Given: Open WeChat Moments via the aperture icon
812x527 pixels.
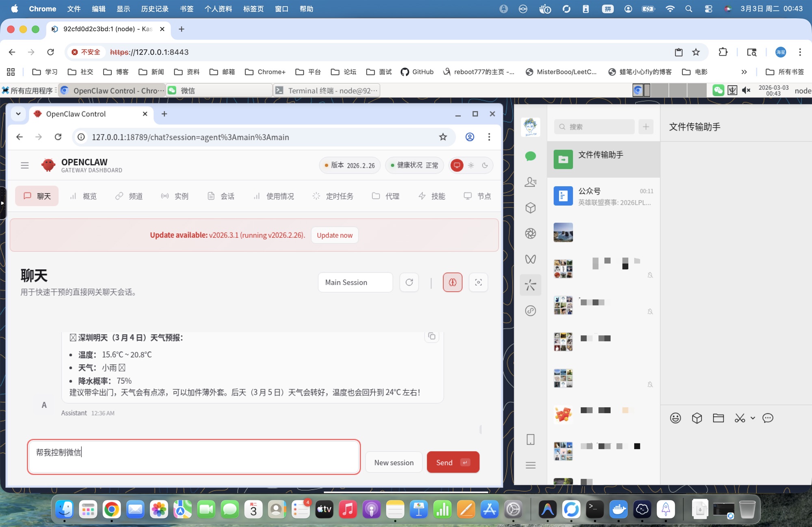Looking at the screenshot, I should [x=530, y=233].
